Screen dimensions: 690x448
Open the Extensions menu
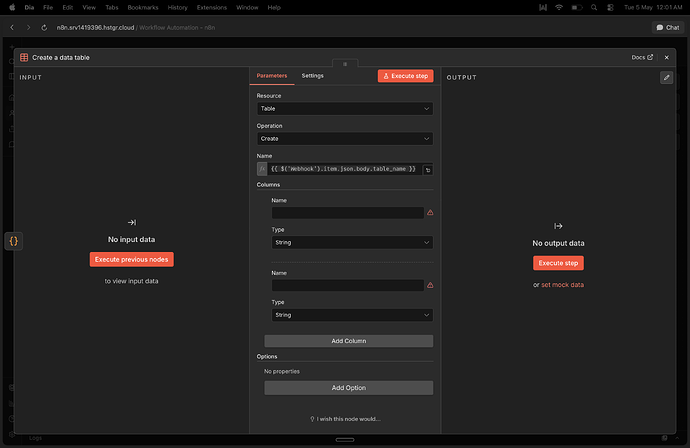pyautogui.click(x=212, y=7)
